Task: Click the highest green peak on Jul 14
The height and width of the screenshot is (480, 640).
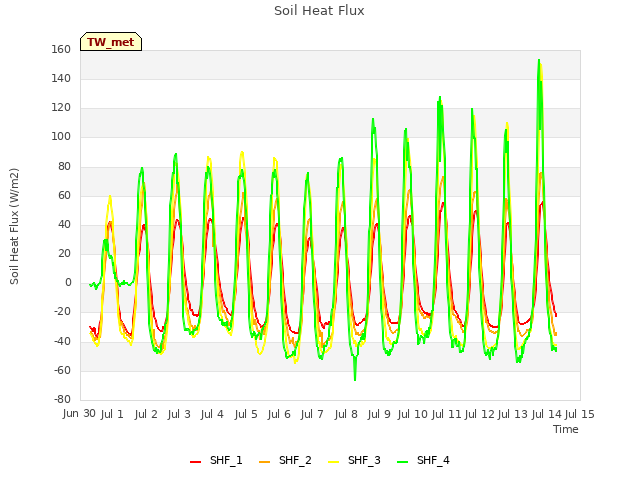Action: point(539,60)
